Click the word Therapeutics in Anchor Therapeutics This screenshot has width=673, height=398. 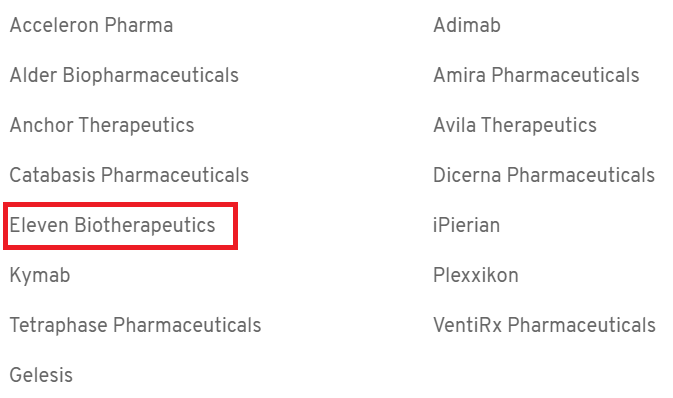pyautogui.click(x=137, y=125)
